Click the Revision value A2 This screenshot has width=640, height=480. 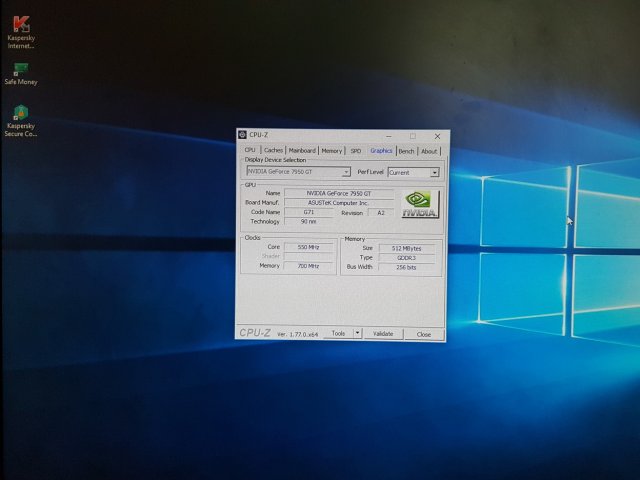point(381,213)
